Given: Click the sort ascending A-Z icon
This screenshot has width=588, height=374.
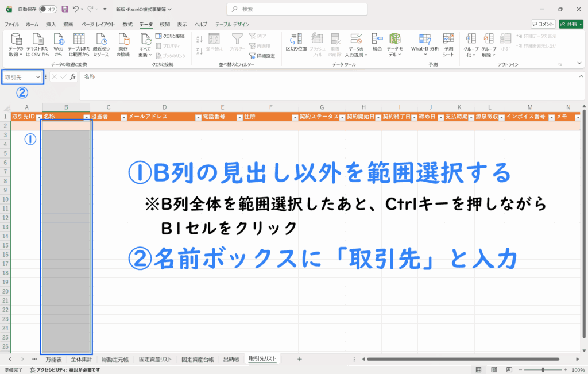Looking at the screenshot, I should pyautogui.click(x=200, y=39).
